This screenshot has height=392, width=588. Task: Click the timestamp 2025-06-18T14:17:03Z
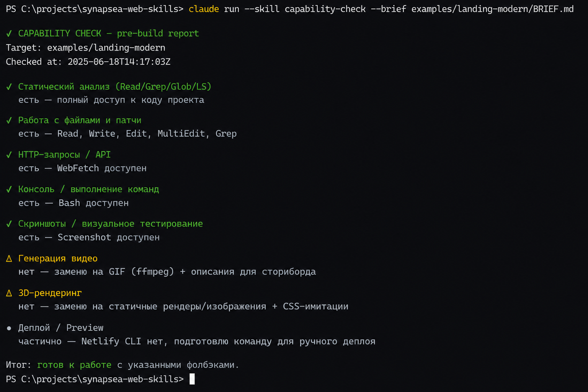pyautogui.click(x=119, y=62)
